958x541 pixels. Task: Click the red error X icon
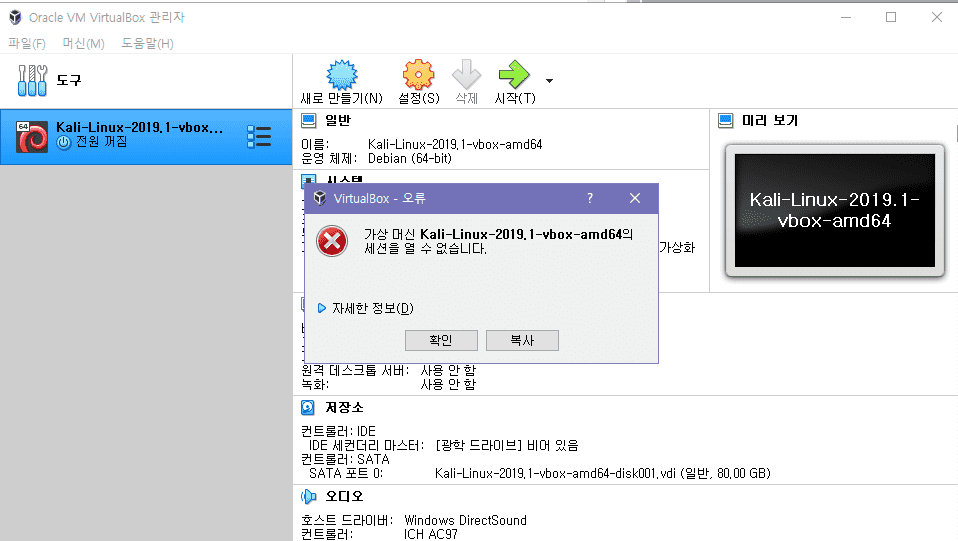[x=332, y=241]
